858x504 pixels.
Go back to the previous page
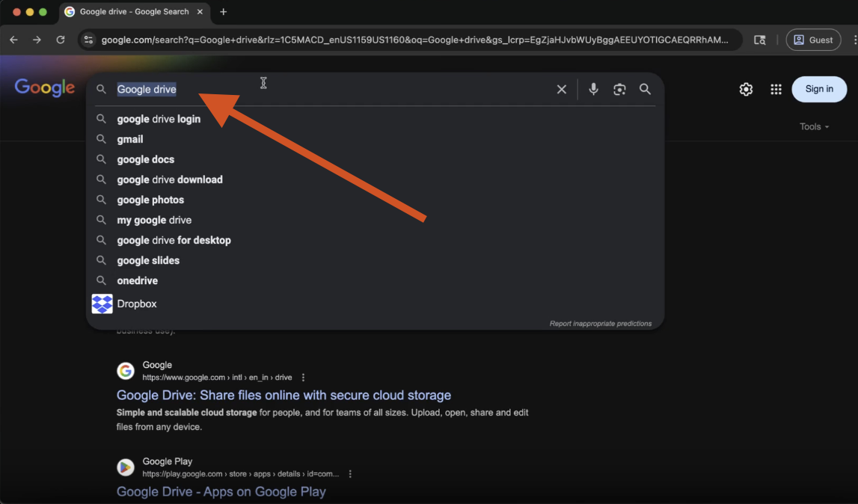(13, 40)
